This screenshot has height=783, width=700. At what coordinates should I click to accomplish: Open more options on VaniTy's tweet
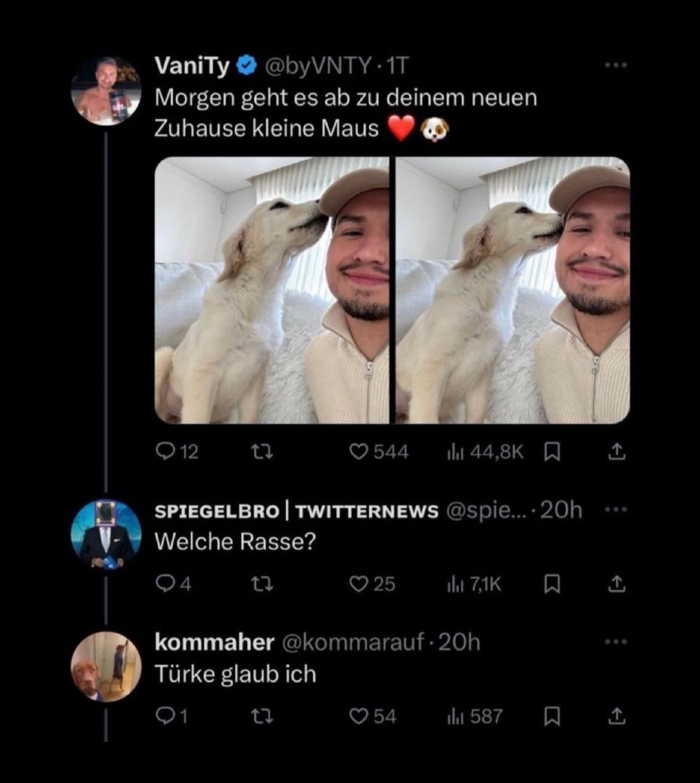[616, 65]
